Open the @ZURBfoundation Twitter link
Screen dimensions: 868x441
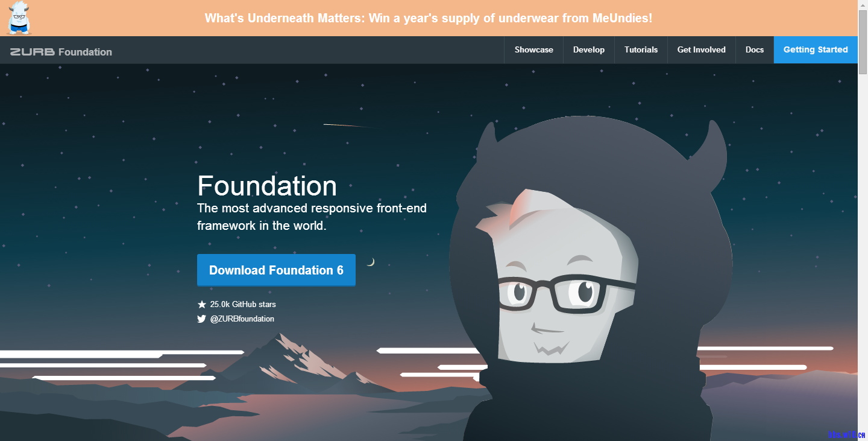[x=242, y=319]
